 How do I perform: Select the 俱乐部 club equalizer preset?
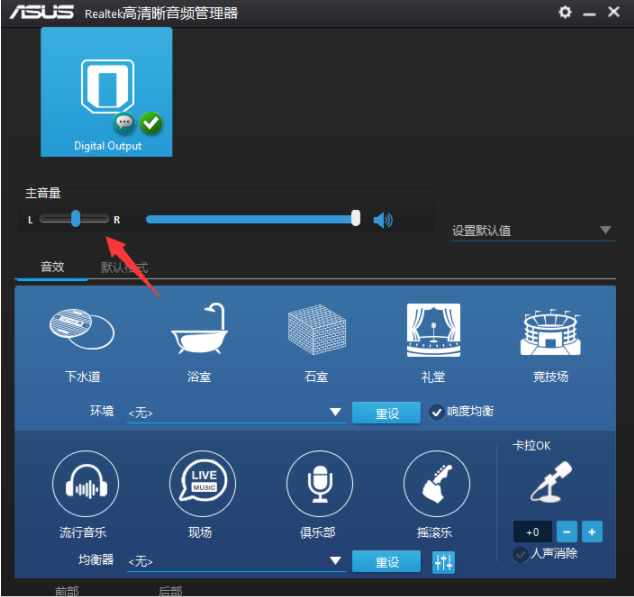(x=319, y=484)
